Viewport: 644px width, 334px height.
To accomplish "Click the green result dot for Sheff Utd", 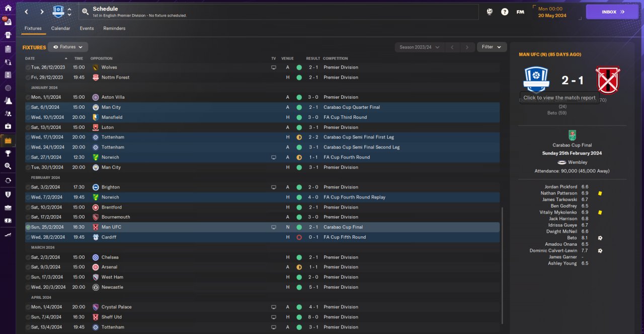I will click(299, 317).
